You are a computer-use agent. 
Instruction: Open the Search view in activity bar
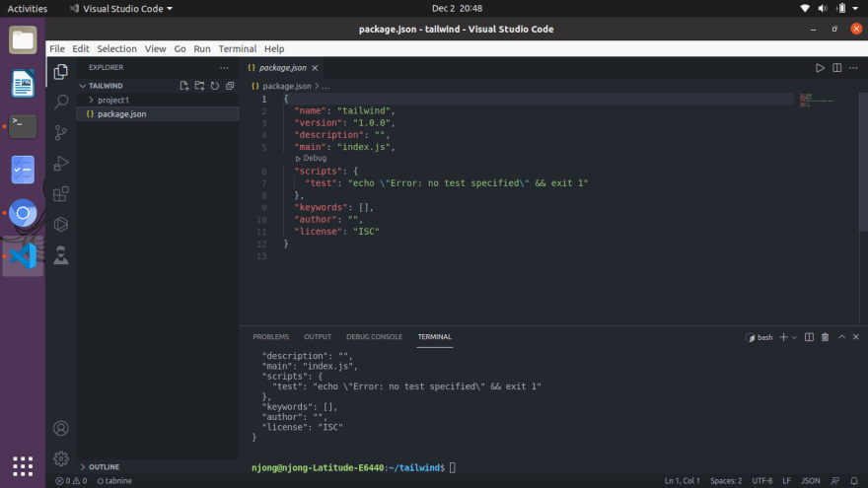(61, 102)
